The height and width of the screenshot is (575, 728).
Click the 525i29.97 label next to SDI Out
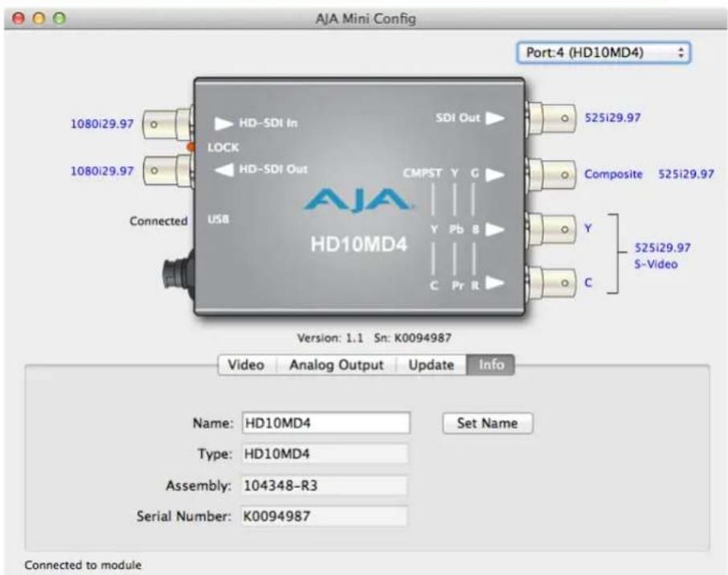click(x=613, y=117)
